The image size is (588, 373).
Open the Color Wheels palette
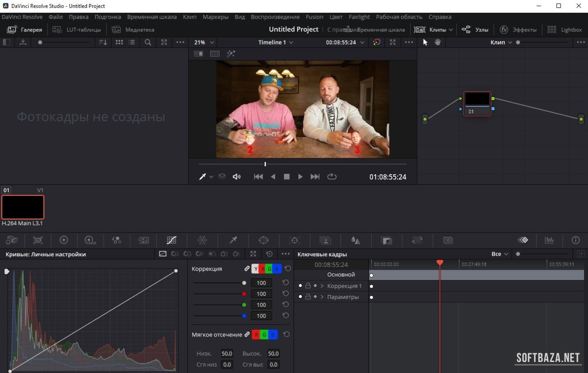coord(64,240)
